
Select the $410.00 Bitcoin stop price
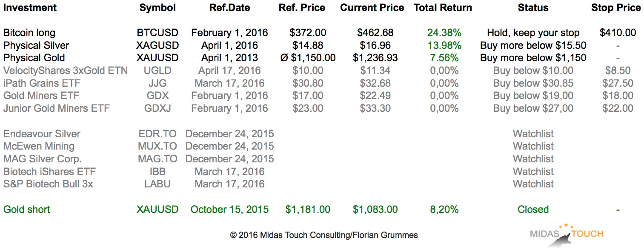pyautogui.click(x=618, y=33)
